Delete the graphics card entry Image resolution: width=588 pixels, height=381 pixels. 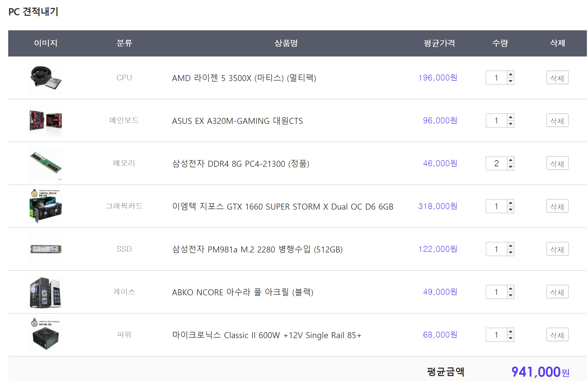point(557,206)
